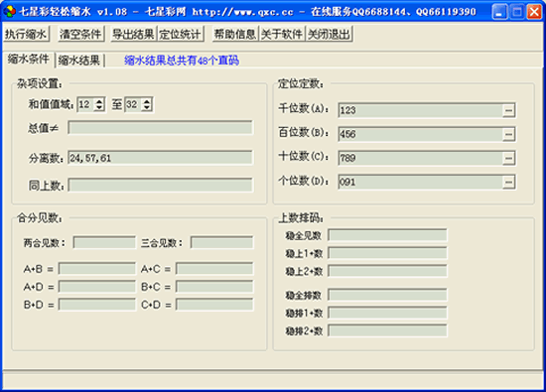Maximize the 七星彩轻松缩水 window
This screenshot has height=392, width=546.
coord(517,12)
